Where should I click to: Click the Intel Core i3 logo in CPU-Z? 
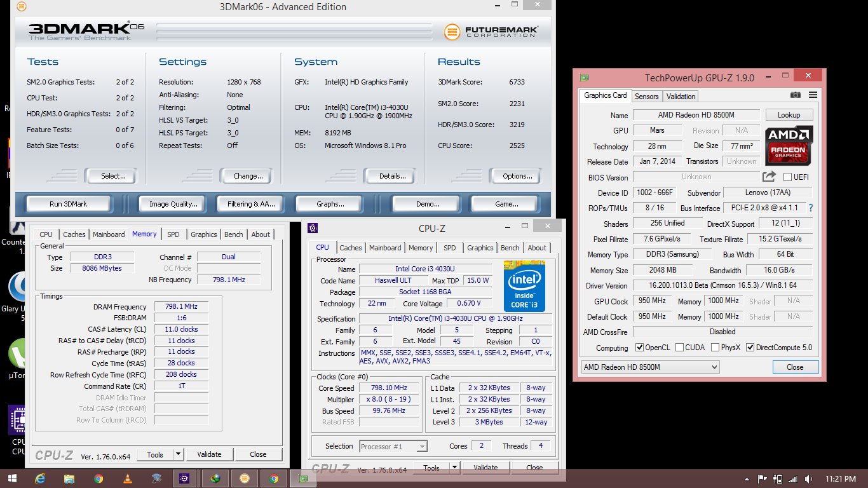pos(525,286)
